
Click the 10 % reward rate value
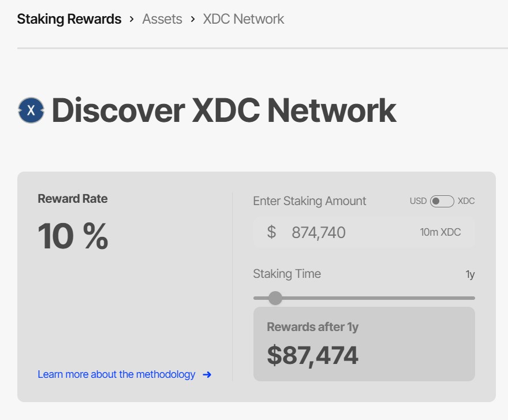[73, 236]
